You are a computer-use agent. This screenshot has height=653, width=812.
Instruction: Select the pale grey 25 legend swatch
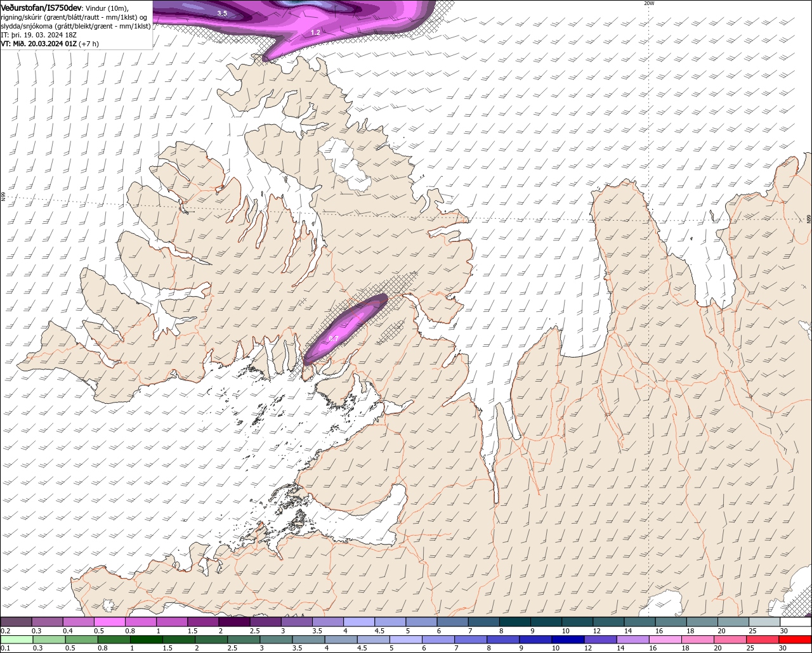(764, 622)
